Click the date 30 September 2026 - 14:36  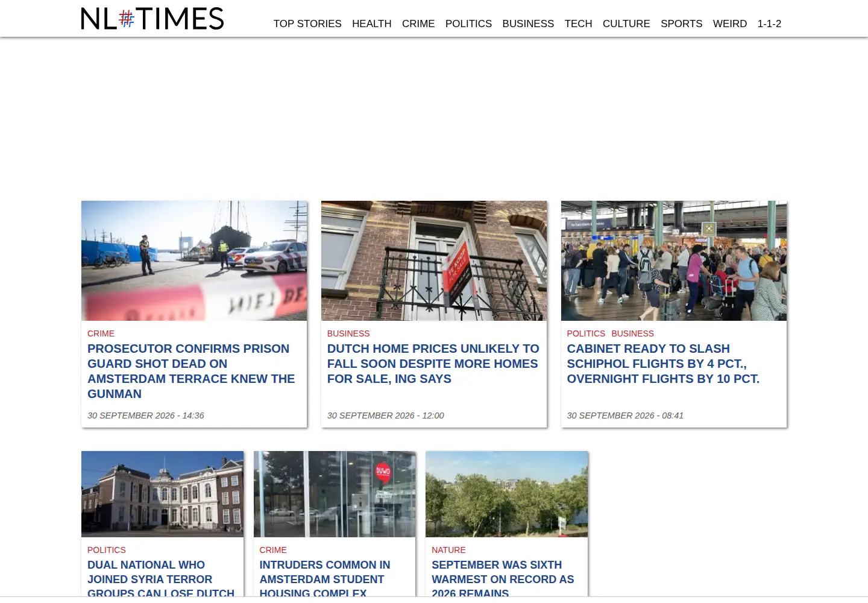pyautogui.click(x=146, y=415)
